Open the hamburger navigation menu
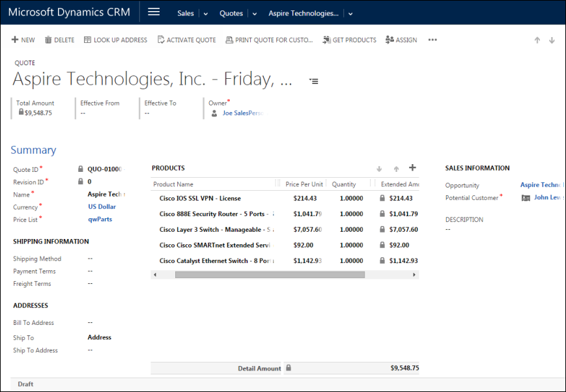 tap(154, 12)
